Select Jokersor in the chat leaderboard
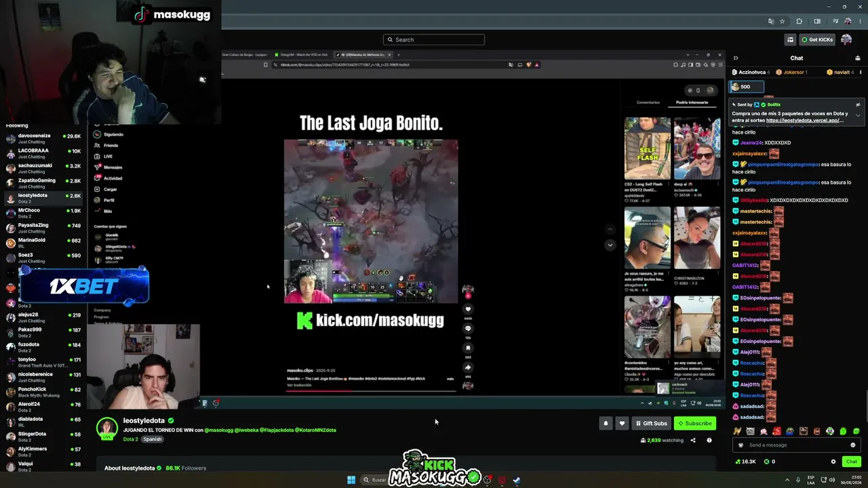The height and width of the screenshot is (488, 868). click(792, 72)
